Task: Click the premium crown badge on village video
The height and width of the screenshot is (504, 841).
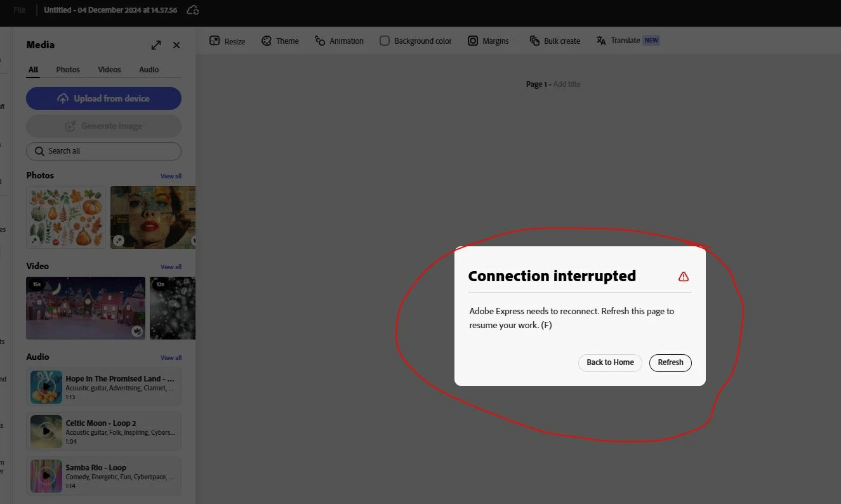Action: pos(136,331)
